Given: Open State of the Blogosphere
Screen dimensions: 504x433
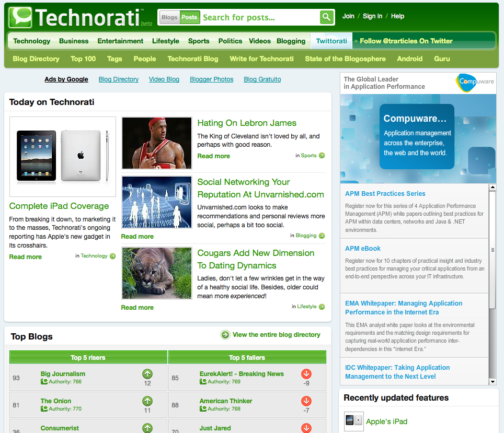Looking at the screenshot, I should click(x=345, y=59).
